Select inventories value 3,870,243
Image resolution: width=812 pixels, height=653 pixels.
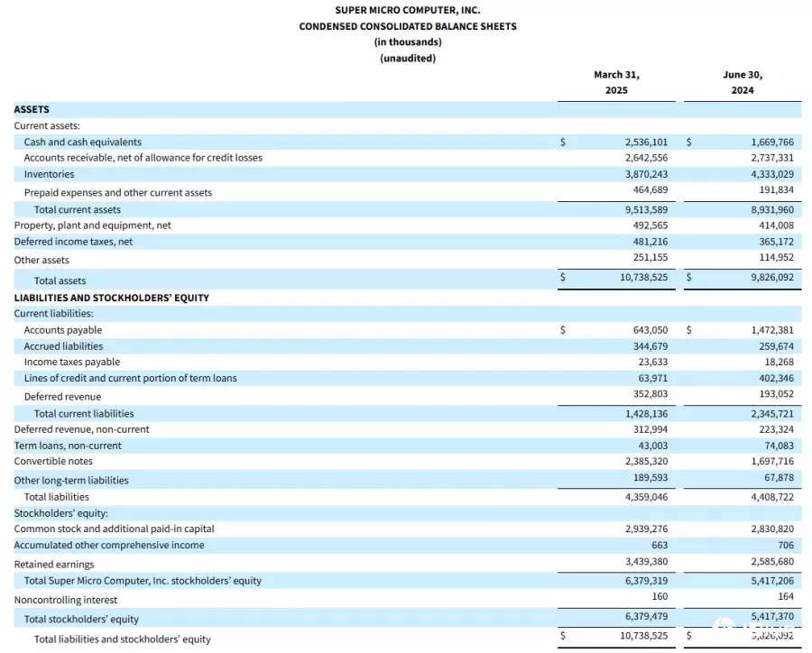[x=646, y=174]
